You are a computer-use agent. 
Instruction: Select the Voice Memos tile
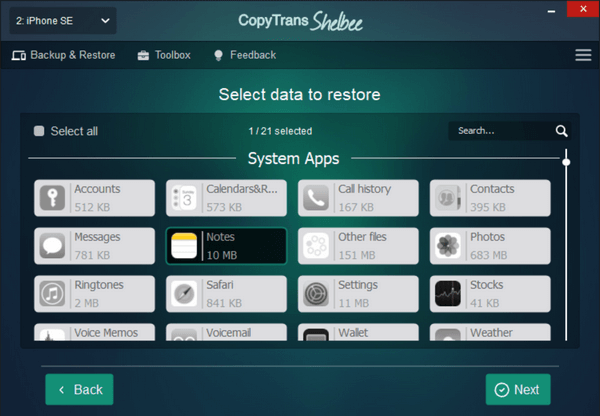(x=95, y=332)
